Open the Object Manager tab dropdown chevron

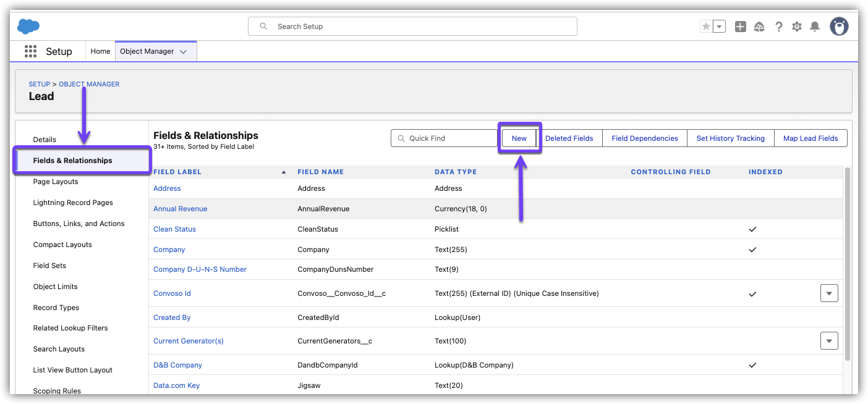coord(183,52)
